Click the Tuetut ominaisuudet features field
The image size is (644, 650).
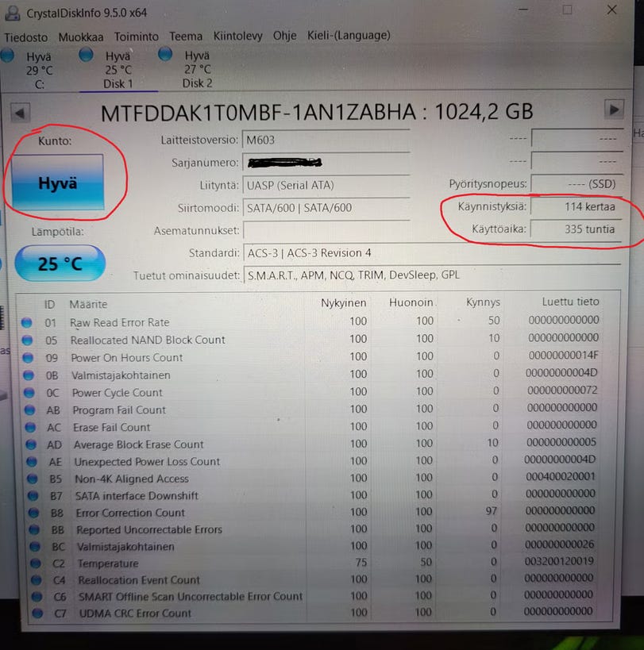click(433, 275)
